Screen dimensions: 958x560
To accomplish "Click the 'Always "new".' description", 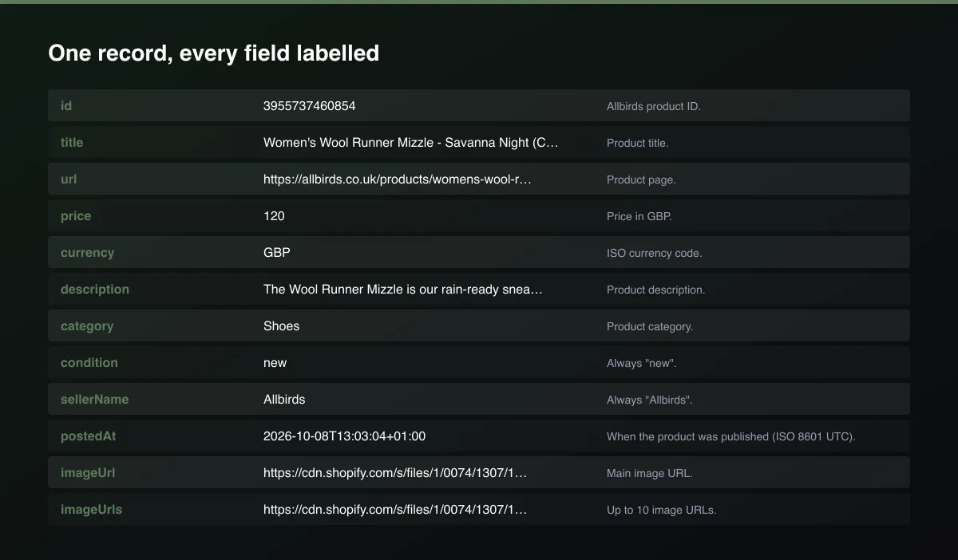I will [642, 363].
